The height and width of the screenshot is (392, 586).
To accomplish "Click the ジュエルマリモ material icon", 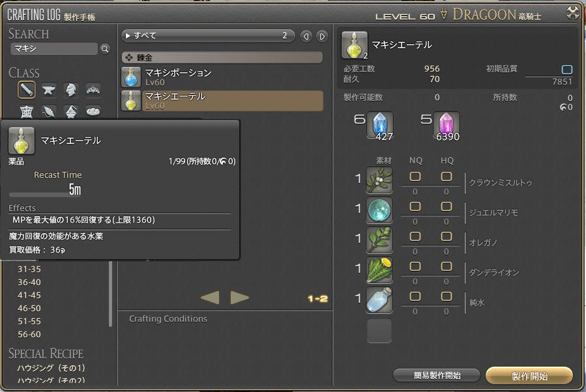I will 379,210.
